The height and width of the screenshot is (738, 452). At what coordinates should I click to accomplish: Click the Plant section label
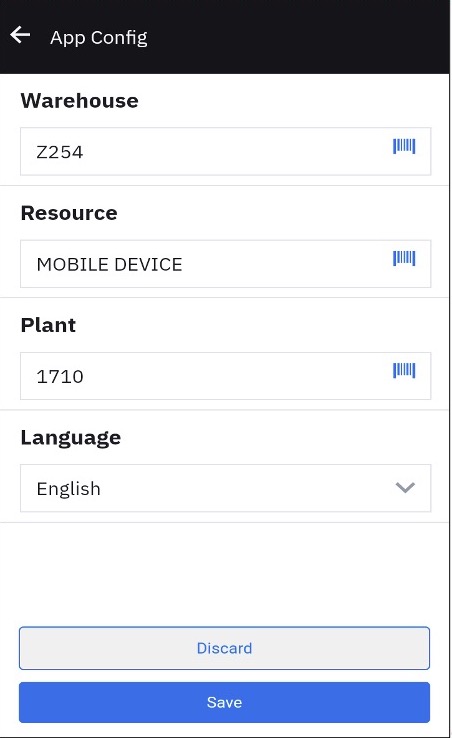(x=48, y=325)
